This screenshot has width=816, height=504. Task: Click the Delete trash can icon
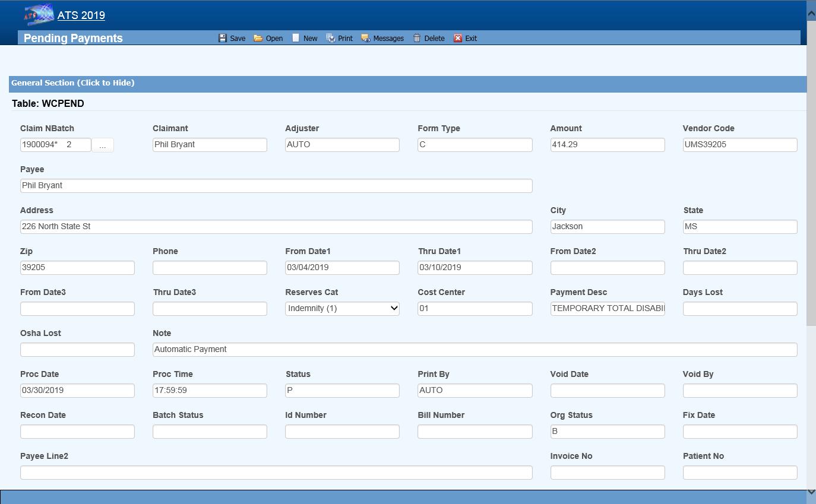pyautogui.click(x=417, y=38)
